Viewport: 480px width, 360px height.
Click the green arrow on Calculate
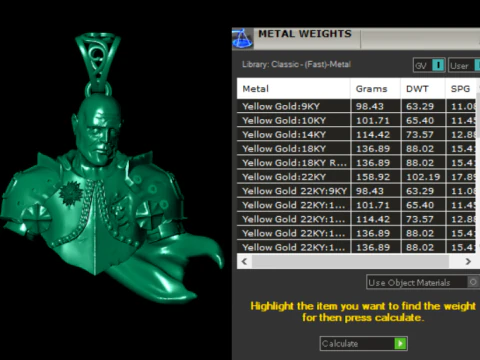click(400, 343)
